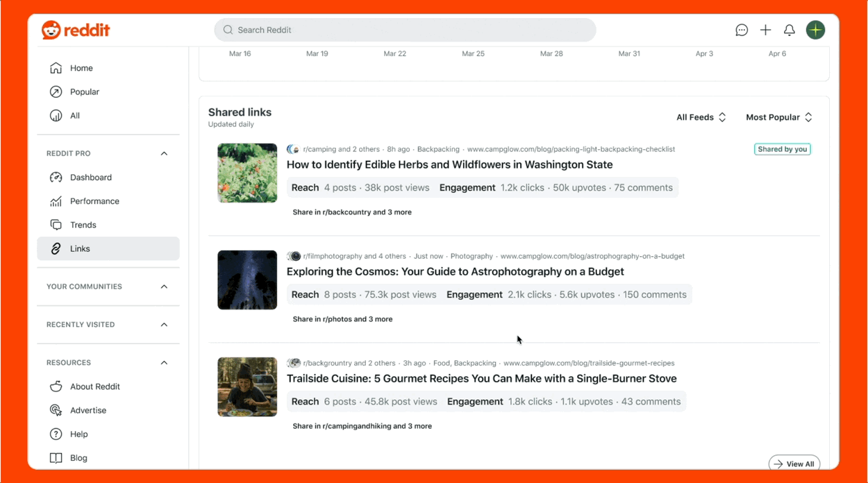Click the Mar 16 chart date label
This screenshot has width=868, height=483.
240,53
